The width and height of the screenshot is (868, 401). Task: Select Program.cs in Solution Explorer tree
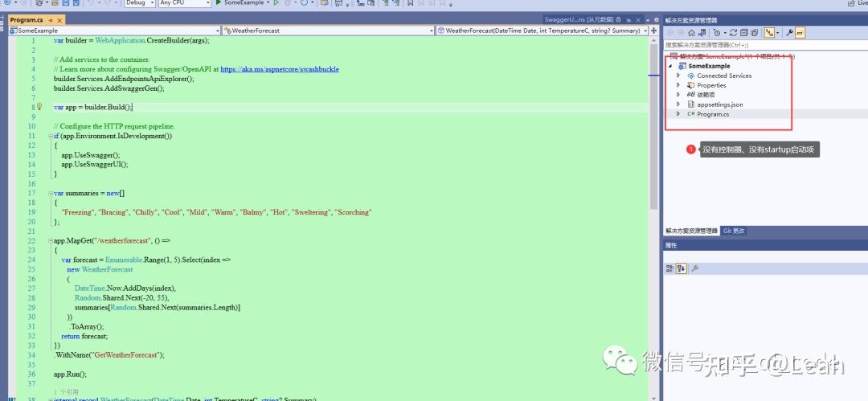tap(713, 114)
